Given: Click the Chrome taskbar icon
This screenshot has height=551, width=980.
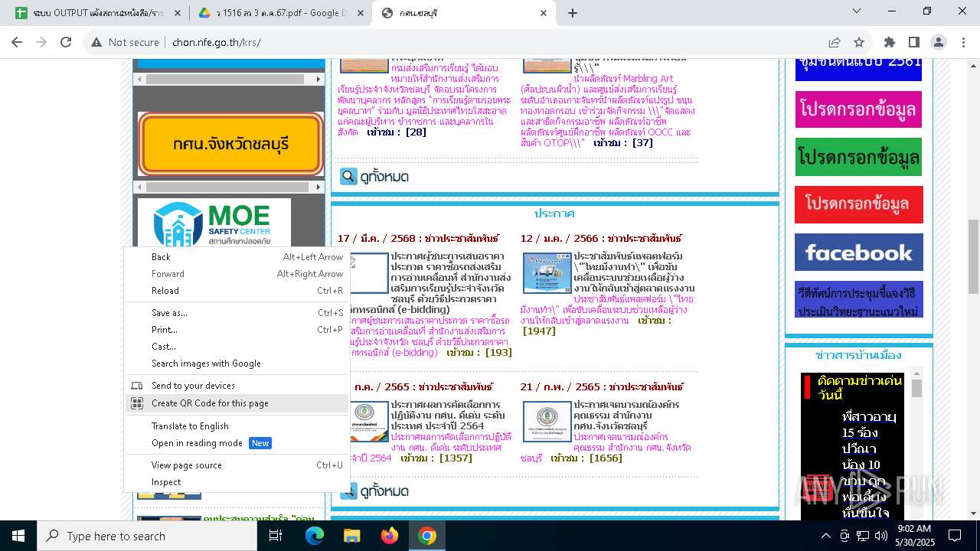Looking at the screenshot, I should (x=427, y=536).
